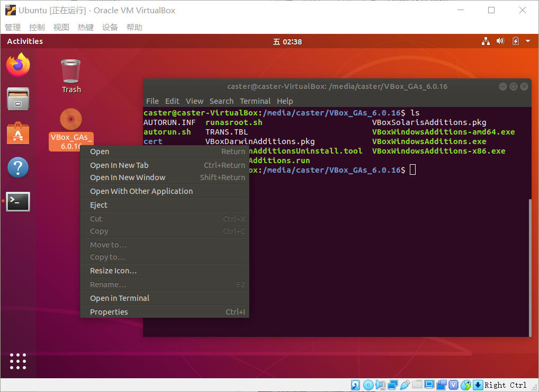Click the terminal vertical scrollbar

coord(530,268)
